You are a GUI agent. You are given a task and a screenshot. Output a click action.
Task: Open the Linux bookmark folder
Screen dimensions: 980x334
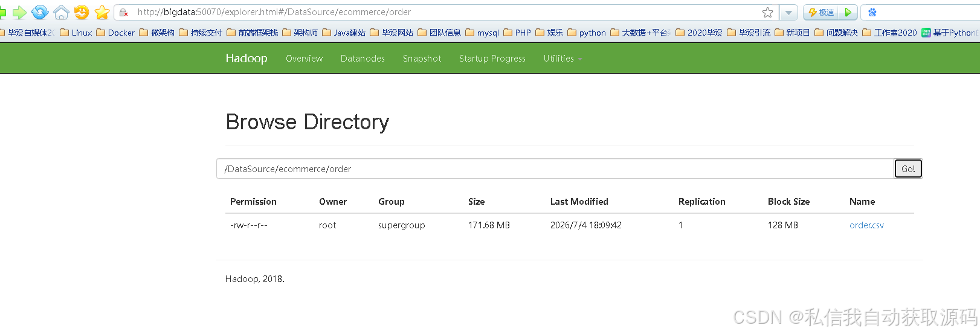click(76, 33)
